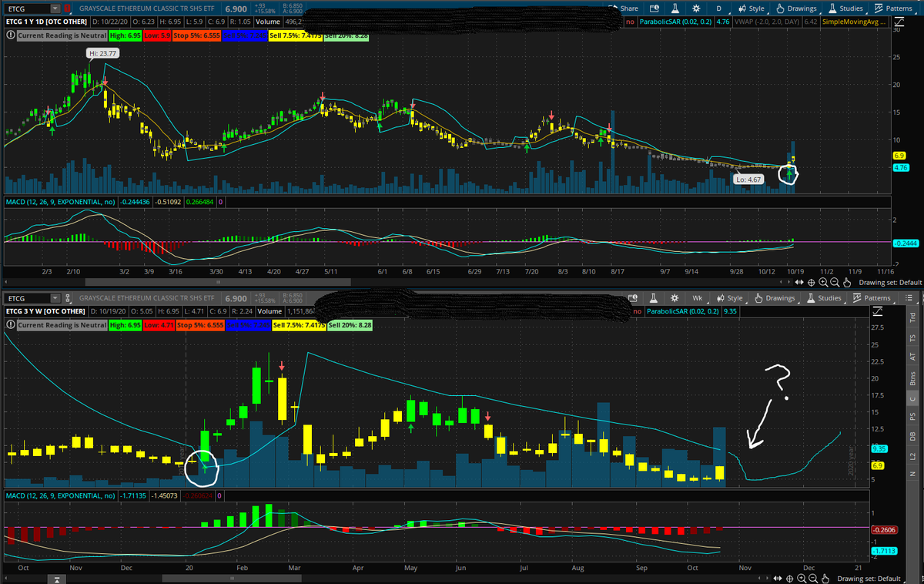Open Studies menu on bottom chart
Image resolution: width=924 pixels, height=584 pixels.
pyautogui.click(x=825, y=297)
